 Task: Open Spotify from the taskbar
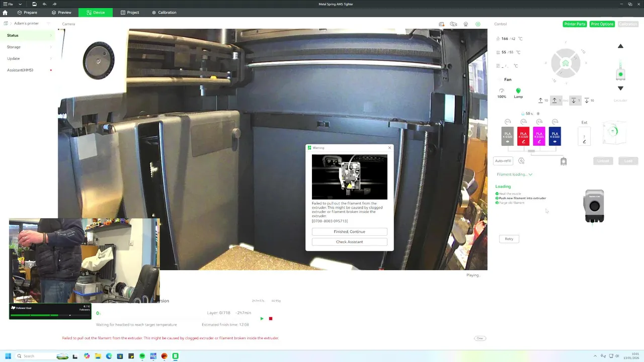coord(142,356)
